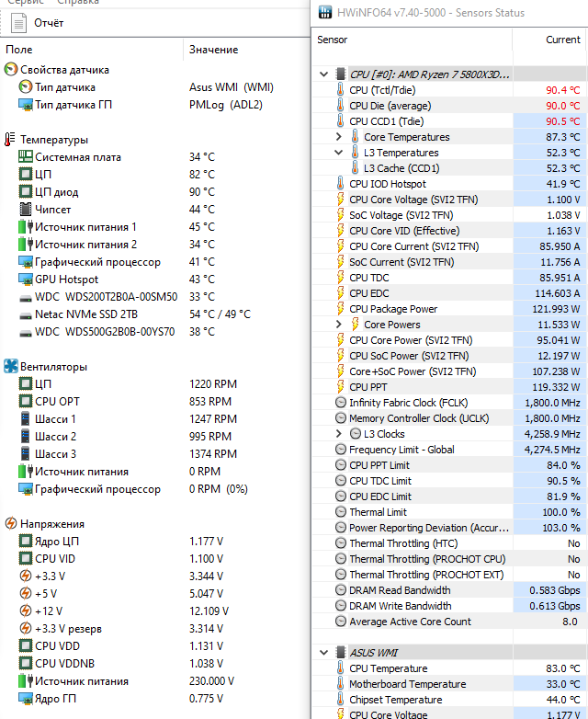Select the Шасси 3 fan row
Screen dimensions: 588x719
156,454
